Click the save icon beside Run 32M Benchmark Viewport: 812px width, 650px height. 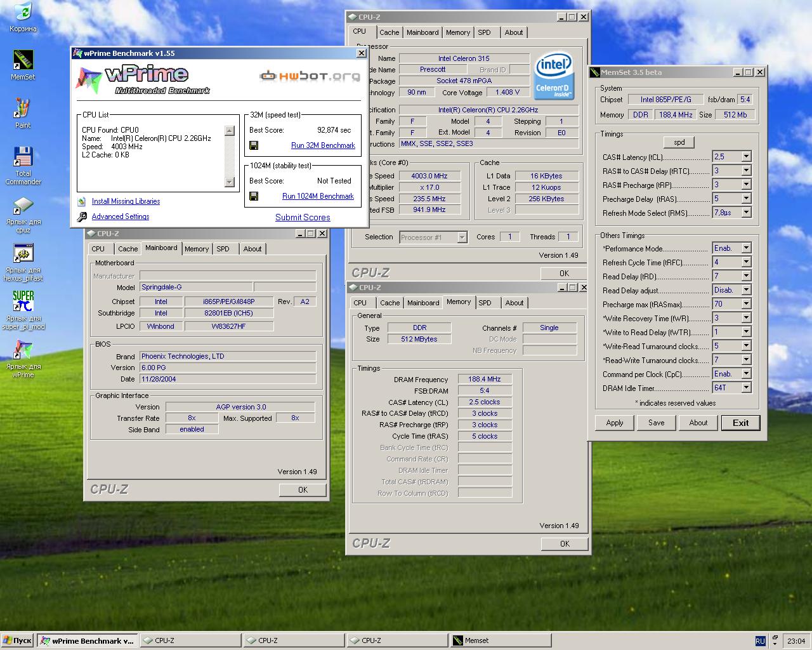(254, 145)
